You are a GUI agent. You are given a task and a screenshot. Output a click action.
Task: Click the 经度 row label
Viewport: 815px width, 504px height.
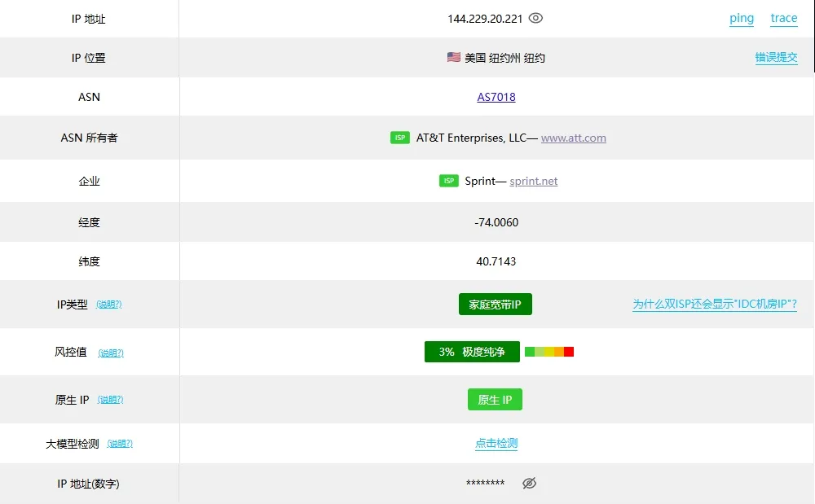coord(89,222)
